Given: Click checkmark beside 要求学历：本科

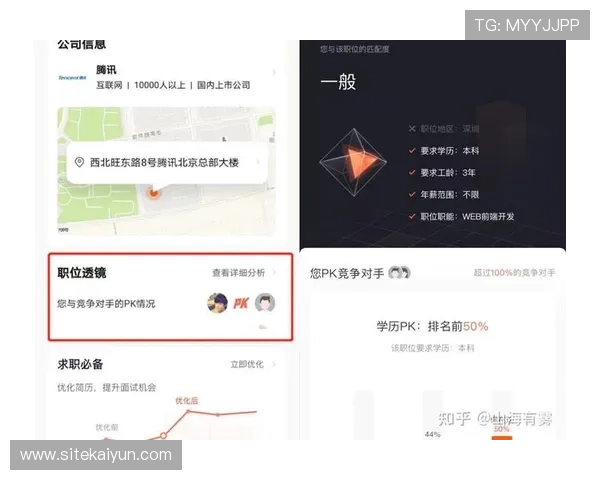Looking at the screenshot, I should pos(412,151).
